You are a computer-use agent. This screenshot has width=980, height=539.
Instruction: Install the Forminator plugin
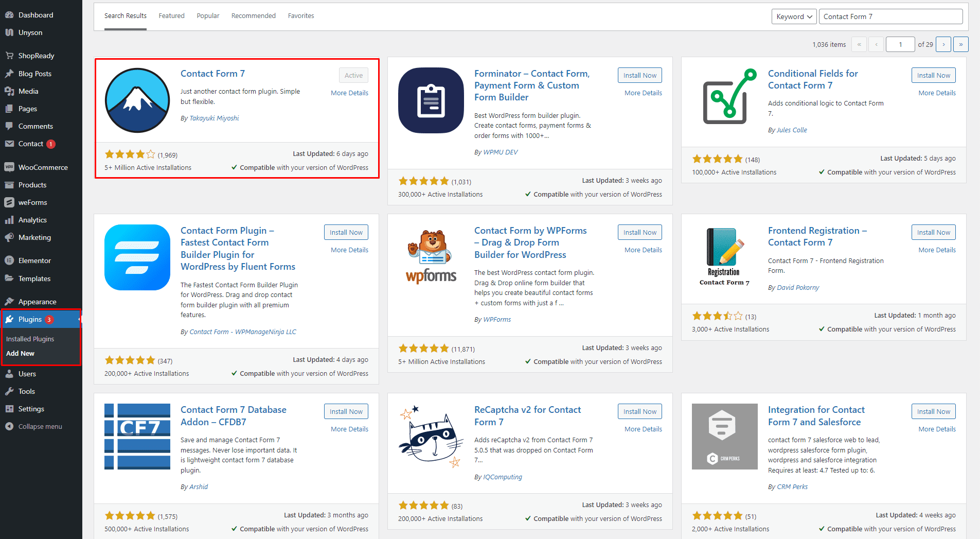[639, 75]
